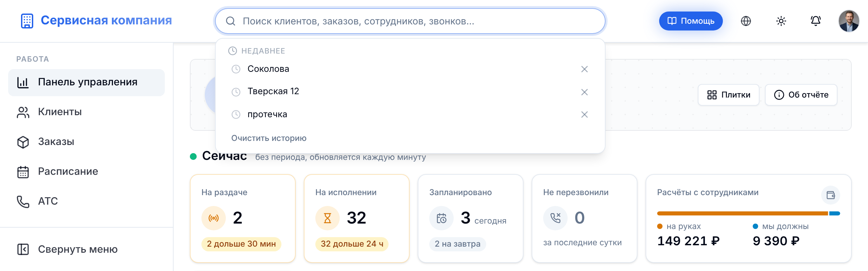Screen dimensions: 868x271
Task: Open Панель управления in the sidebar
Action: (86, 82)
